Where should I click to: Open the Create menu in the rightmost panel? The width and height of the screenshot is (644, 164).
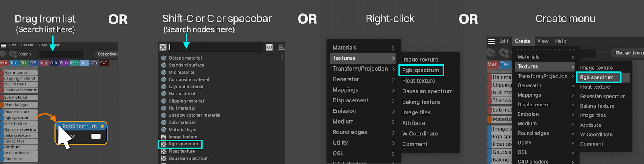522,41
